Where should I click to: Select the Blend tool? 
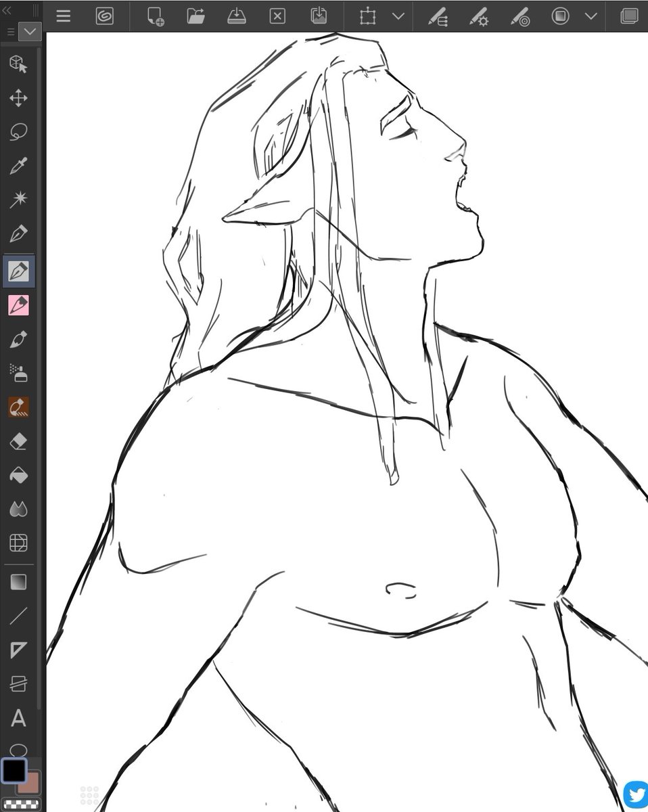pyautogui.click(x=18, y=509)
